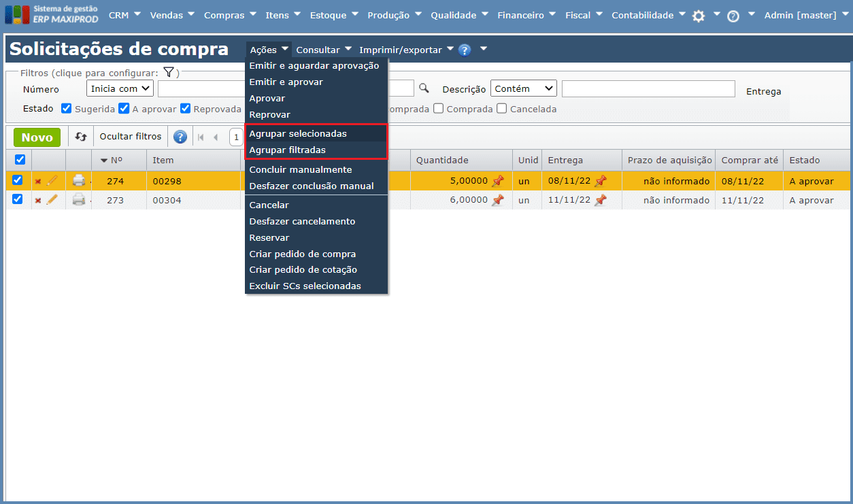Click item code 00298

[167, 181]
